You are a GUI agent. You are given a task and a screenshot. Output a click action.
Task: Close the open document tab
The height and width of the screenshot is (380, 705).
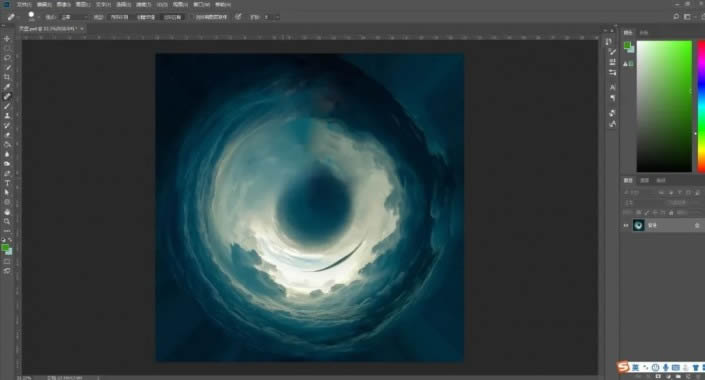tap(82, 28)
